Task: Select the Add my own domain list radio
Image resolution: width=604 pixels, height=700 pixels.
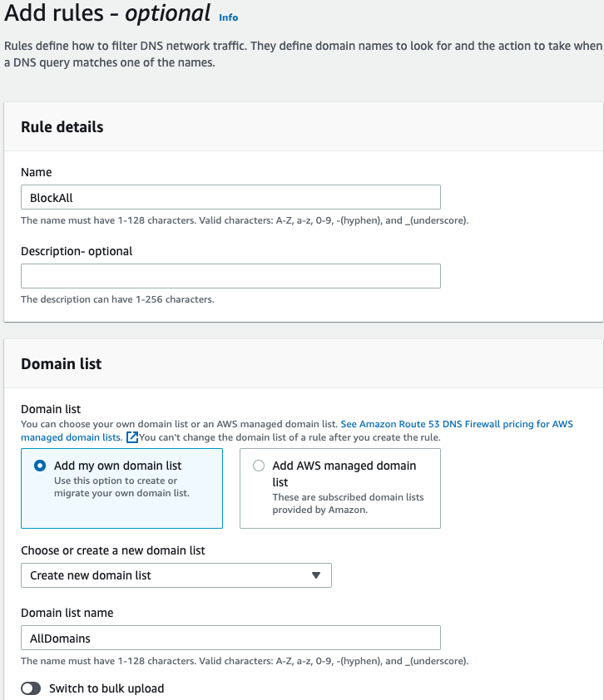Action: 40,466
